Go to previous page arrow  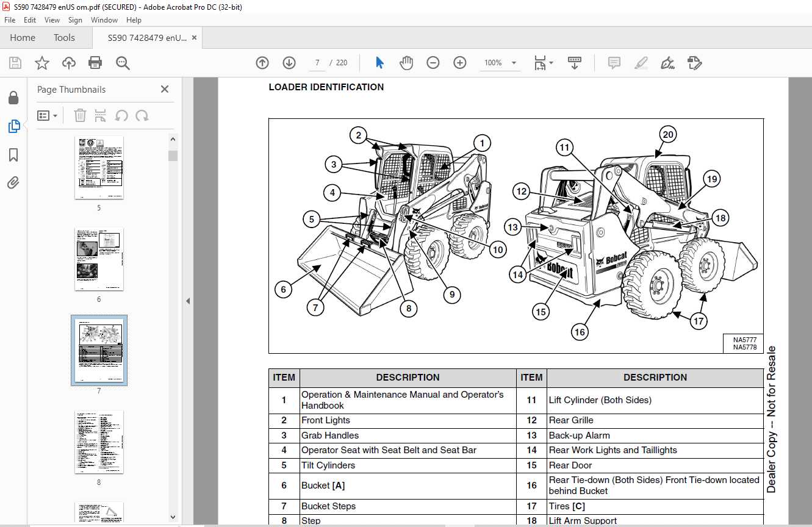[262, 63]
